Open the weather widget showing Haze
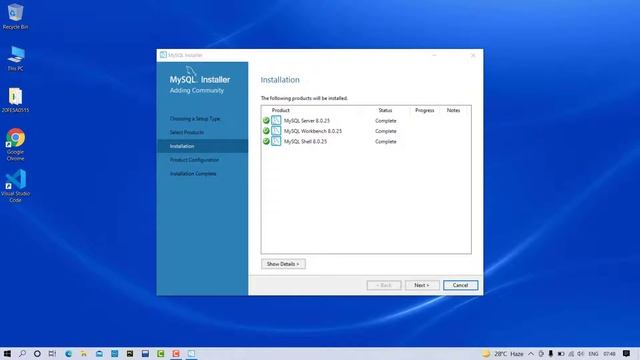640x360 pixels. click(x=503, y=354)
